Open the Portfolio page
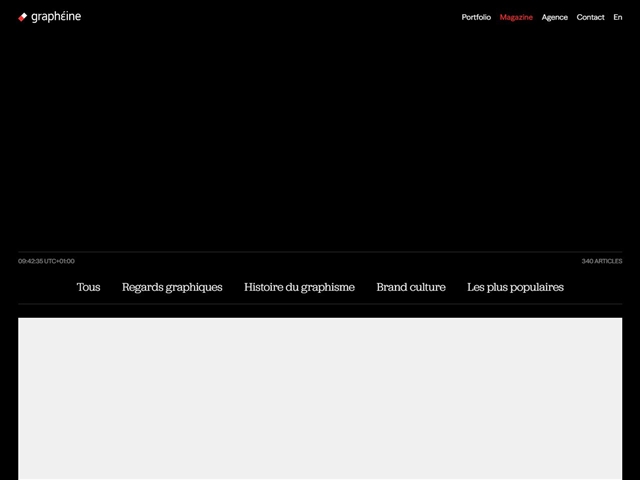This screenshot has height=480, width=640. tap(476, 17)
